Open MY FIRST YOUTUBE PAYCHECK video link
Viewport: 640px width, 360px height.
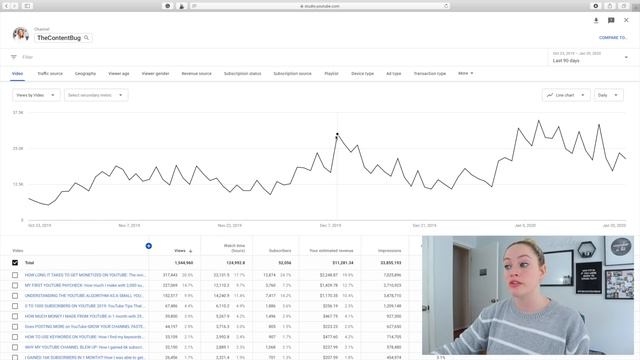84,285
